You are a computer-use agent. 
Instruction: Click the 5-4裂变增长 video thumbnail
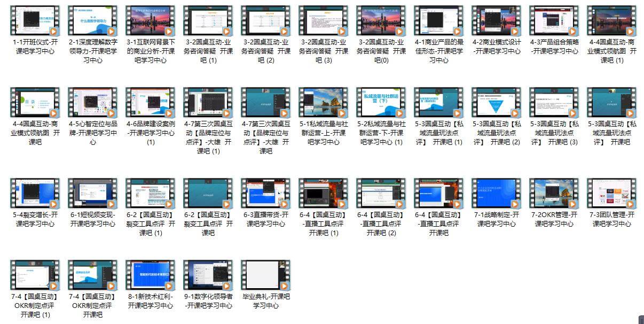point(35,193)
